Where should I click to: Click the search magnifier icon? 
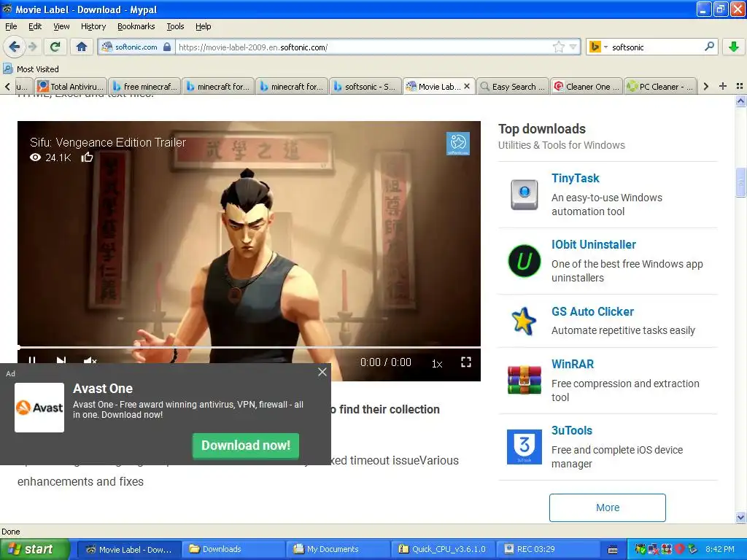(709, 47)
